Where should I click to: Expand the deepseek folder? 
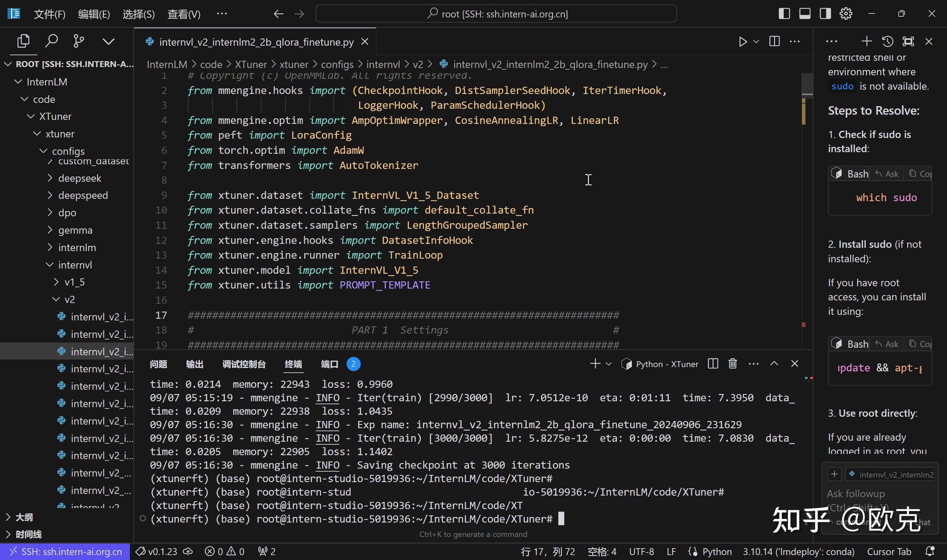pyautogui.click(x=79, y=178)
